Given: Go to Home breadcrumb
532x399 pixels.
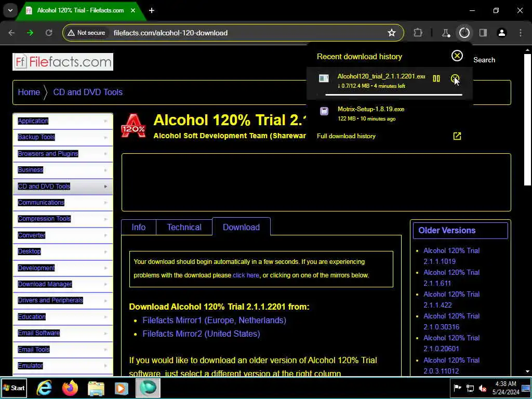Looking at the screenshot, I should coord(29,92).
